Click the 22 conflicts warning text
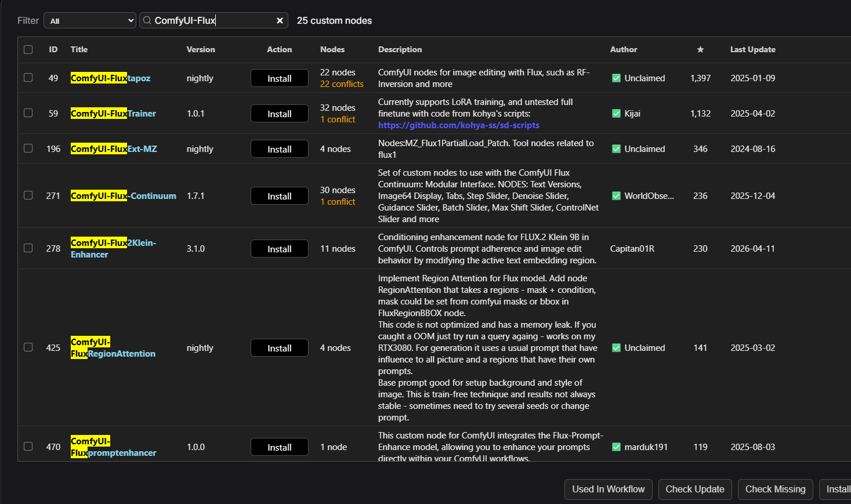 (342, 84)
